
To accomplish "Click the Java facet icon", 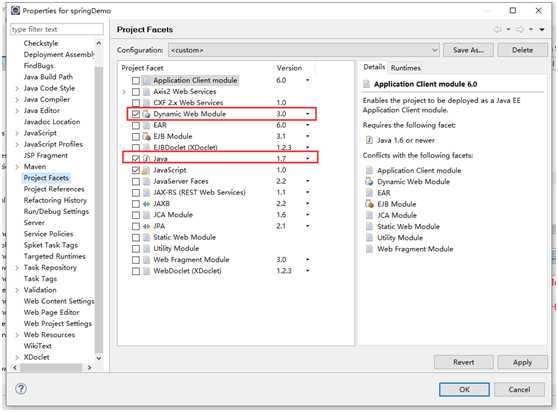I will tap(146, 159).
